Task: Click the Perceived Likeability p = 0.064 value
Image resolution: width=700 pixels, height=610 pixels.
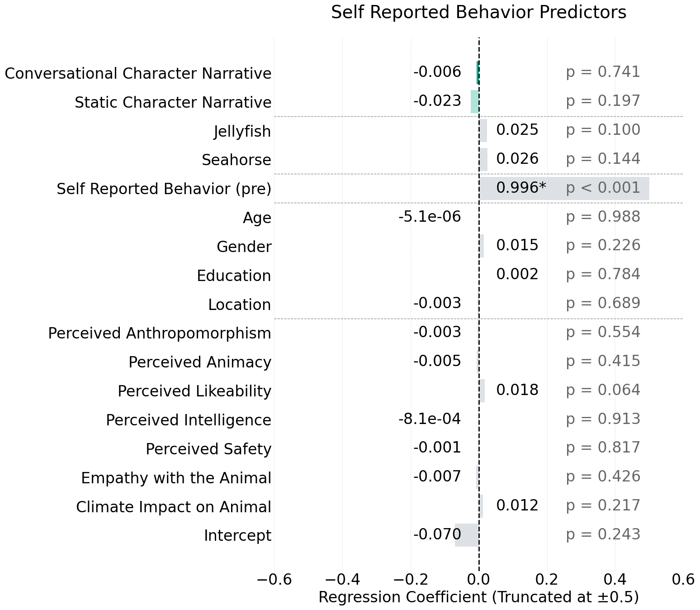Action: pos(603,390)
